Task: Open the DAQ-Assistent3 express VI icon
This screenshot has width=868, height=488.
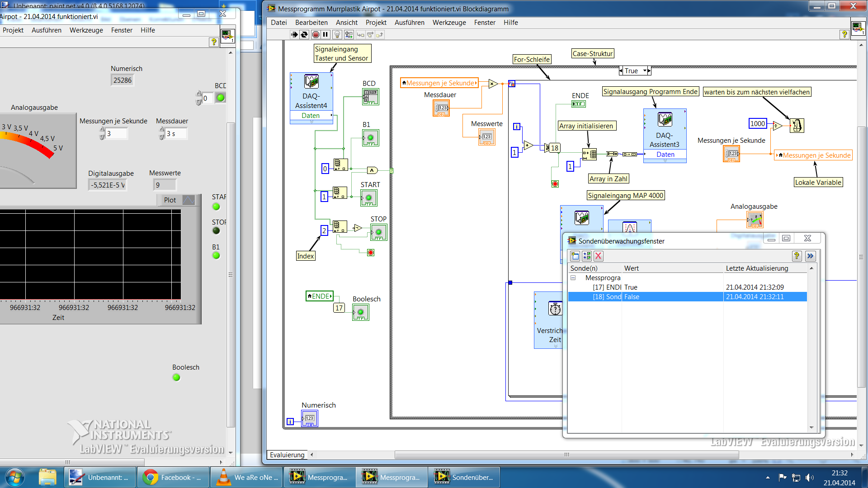Action: point(665,120)
